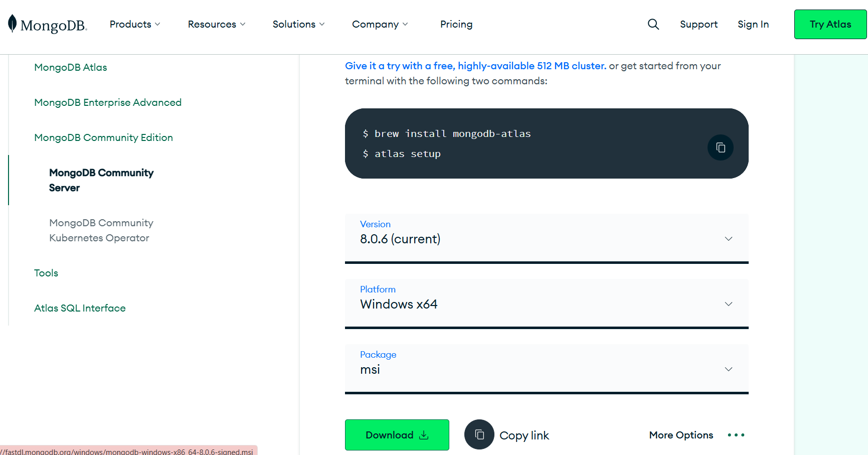Open the site search magnifier icon
The width and height of the screenshot is (868, 455).
click(653, 24)
